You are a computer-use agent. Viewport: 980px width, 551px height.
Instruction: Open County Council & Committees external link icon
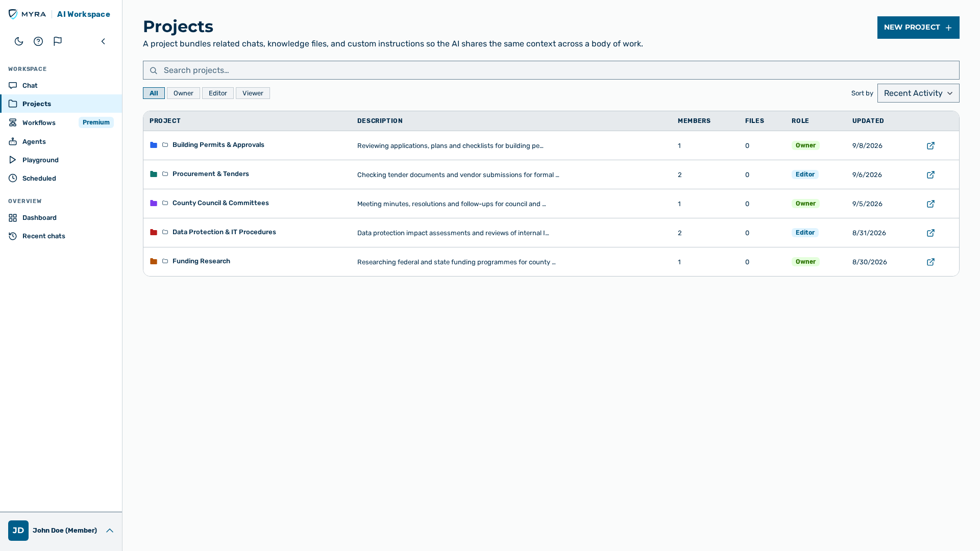pyautogui.click(x=930, y=204)
